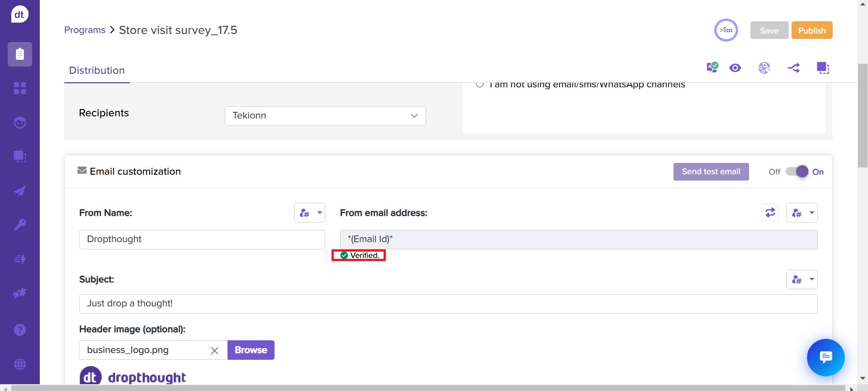Open the paper plane icon in sidebar
This screenshot has width=868, height=391.
point(20,191)
